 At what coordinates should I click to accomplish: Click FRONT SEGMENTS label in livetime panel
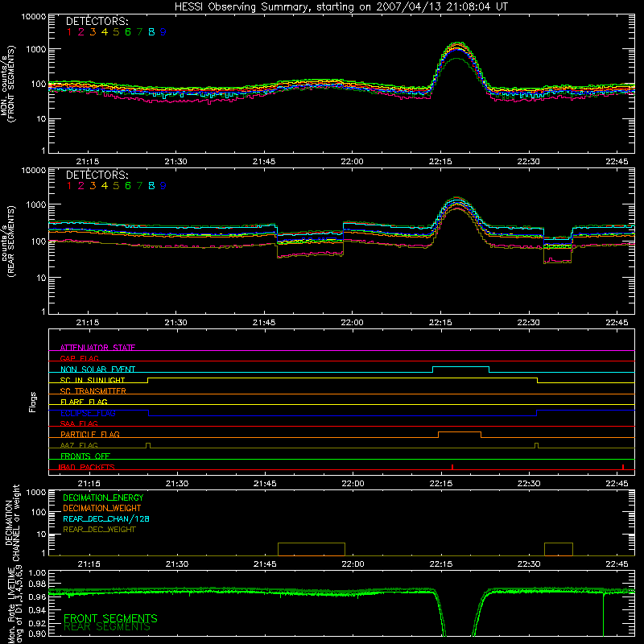pos(110,618)
